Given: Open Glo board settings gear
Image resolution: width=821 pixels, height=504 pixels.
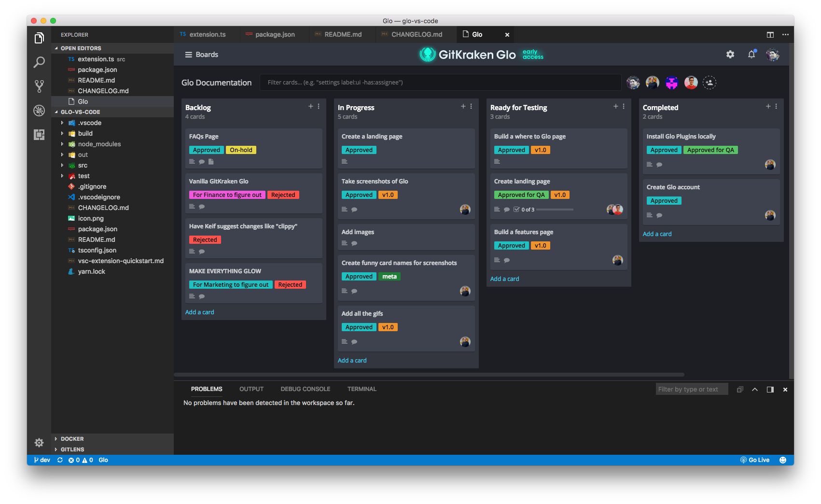Looking at the screenshot, I should point(730,55).
